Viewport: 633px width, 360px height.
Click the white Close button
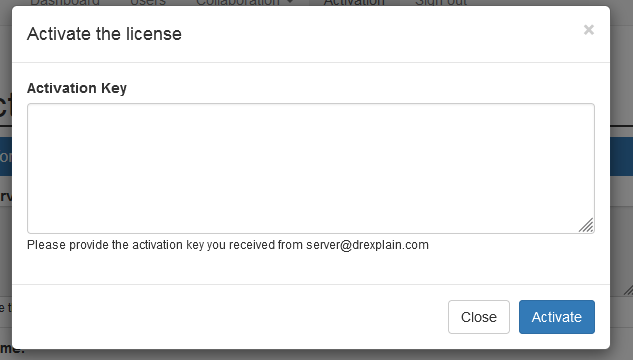(x=479, y=317)
